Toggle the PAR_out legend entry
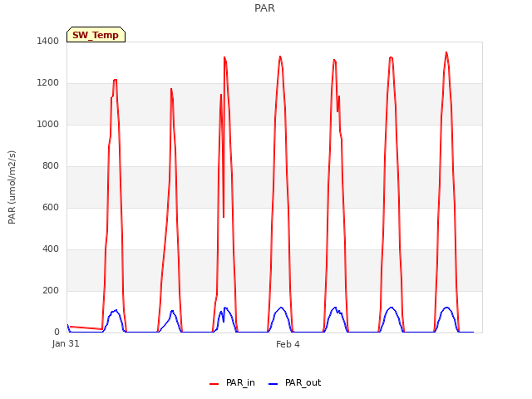532x399 pixels. coord(295,382)
